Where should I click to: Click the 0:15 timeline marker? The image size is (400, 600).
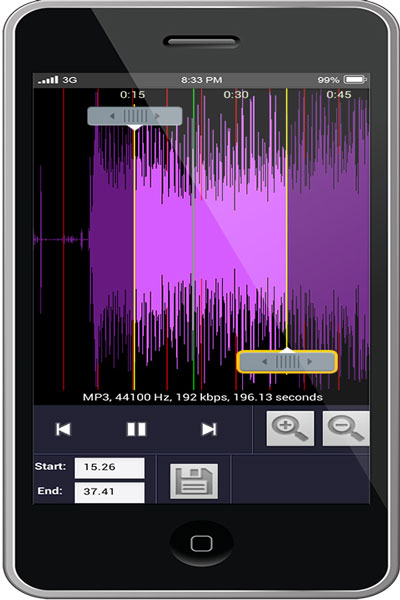pos(132,95)
